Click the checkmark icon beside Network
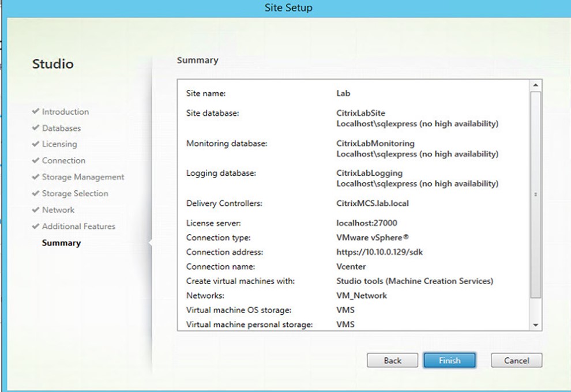This screenshot has height=392, width=571. 35,209
